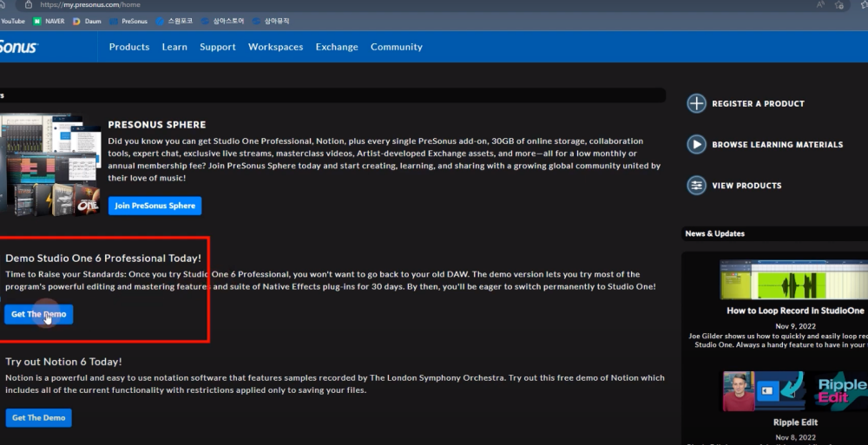Open the 스원포크 bookmark
The image size is (868, 445).
(x=174, y=21)
